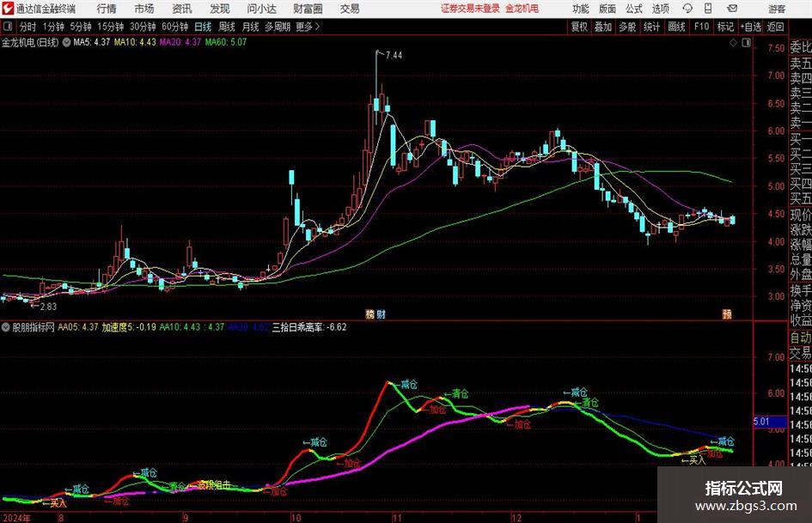Image resolution: width=812 pixels, height=523 pixels.
Task: Switch to 60分钟 period
Action: click(x=174, y=27)
